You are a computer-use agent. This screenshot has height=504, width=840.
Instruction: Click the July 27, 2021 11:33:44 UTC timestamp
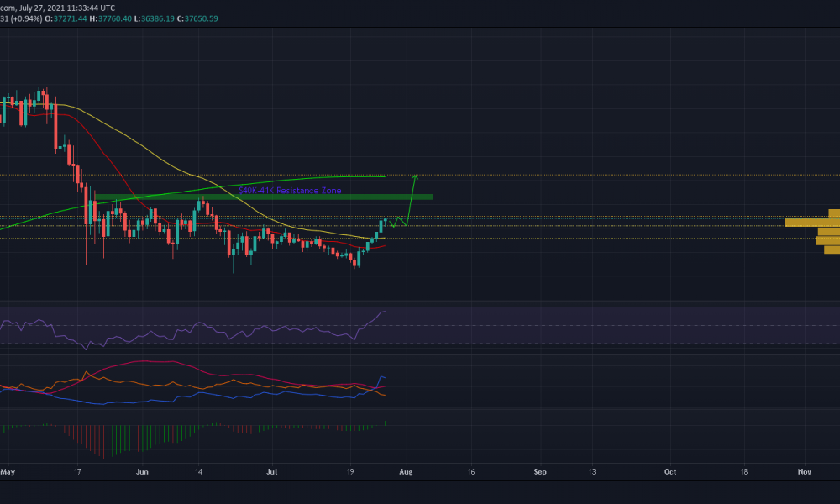pyautogui.click(x=66, y=8)
